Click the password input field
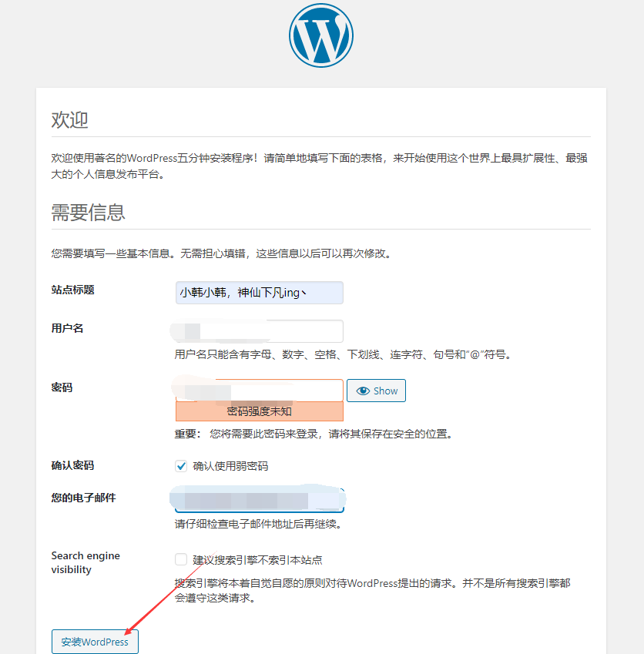Screen dimensions: 644x654 [260, 391]
